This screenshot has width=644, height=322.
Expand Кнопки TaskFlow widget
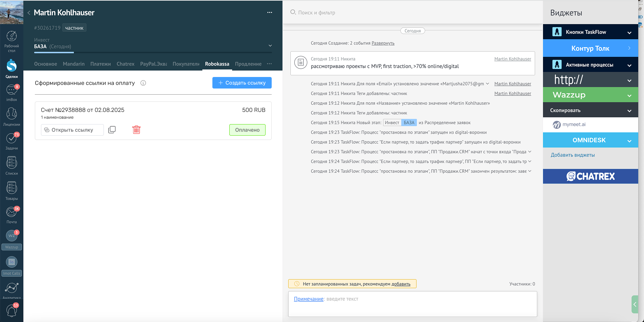coord(629,32)
